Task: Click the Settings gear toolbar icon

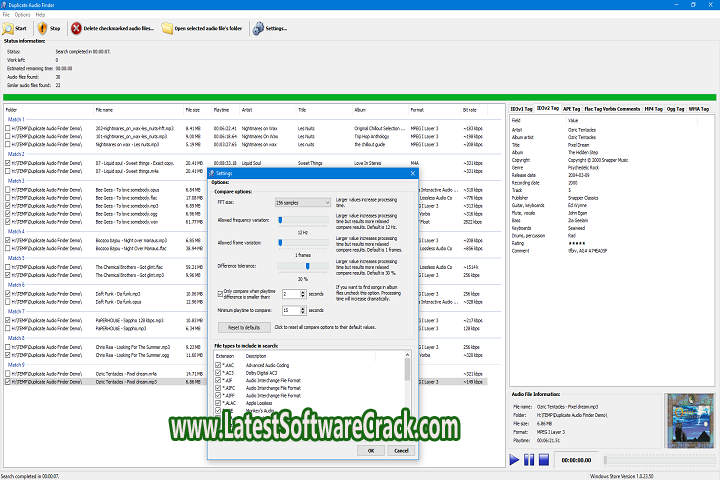Action: coord(258,29)
